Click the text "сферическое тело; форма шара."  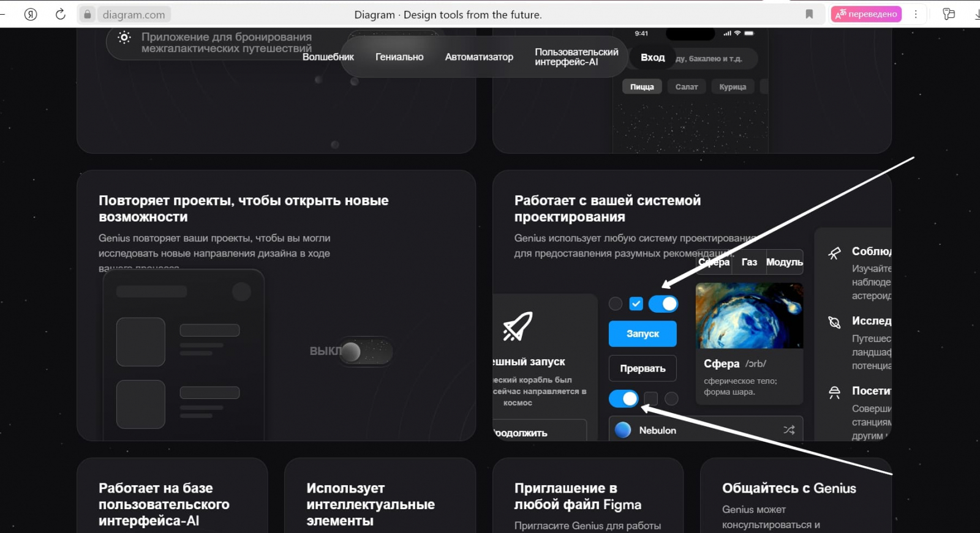point(740,386)
